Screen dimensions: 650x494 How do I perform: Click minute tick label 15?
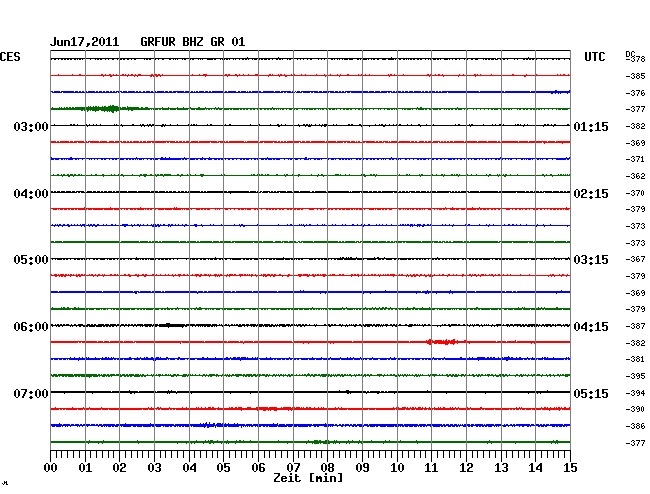point(570,467)
